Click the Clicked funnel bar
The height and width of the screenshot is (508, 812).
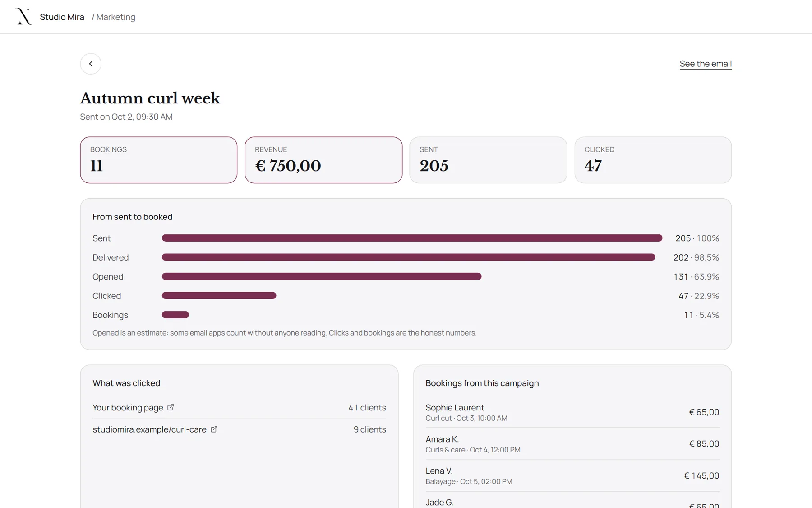pyautogui.click(x=219, y=296)
